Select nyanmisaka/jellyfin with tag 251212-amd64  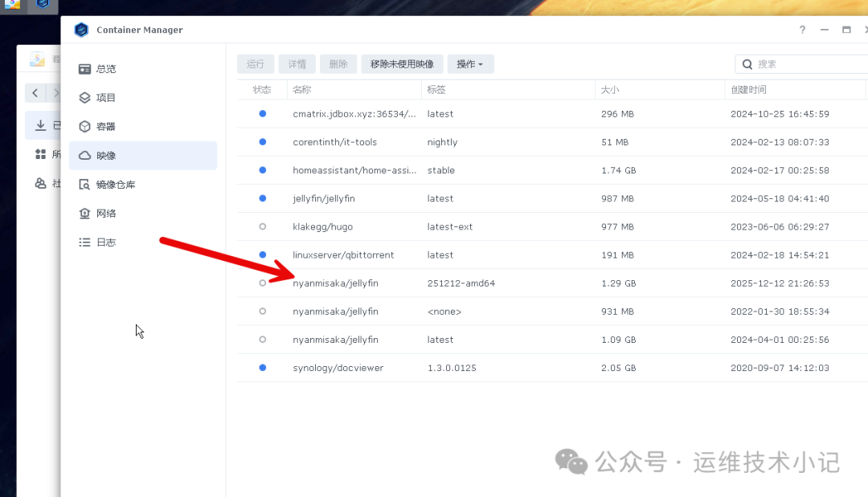[x=552, y=283]
